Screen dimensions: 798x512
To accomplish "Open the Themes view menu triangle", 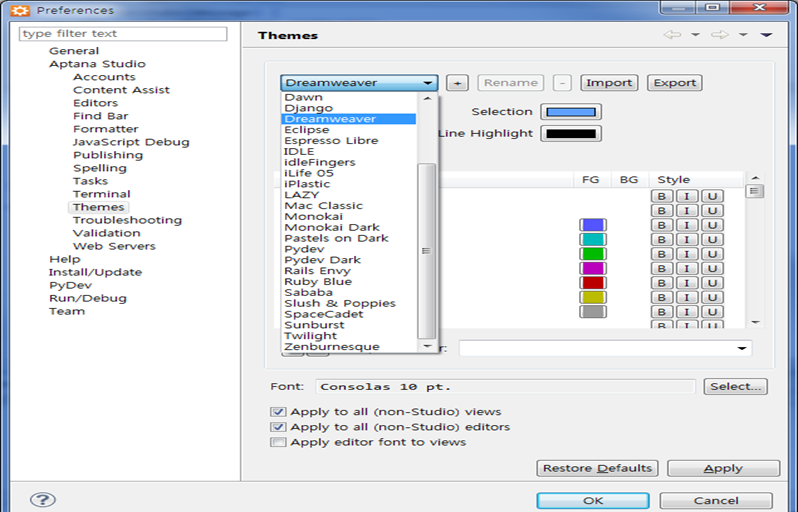I will click(x=766, y=35).
